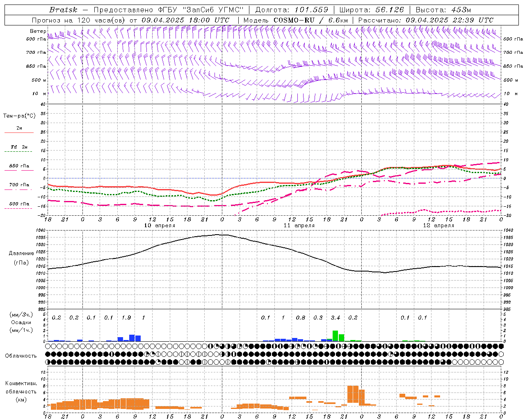525x420 pixels.
Task: Click the "Рассчитано: 09.04.2025 22:39 UTC" timestamp
Action: click(x=426, y=20)
